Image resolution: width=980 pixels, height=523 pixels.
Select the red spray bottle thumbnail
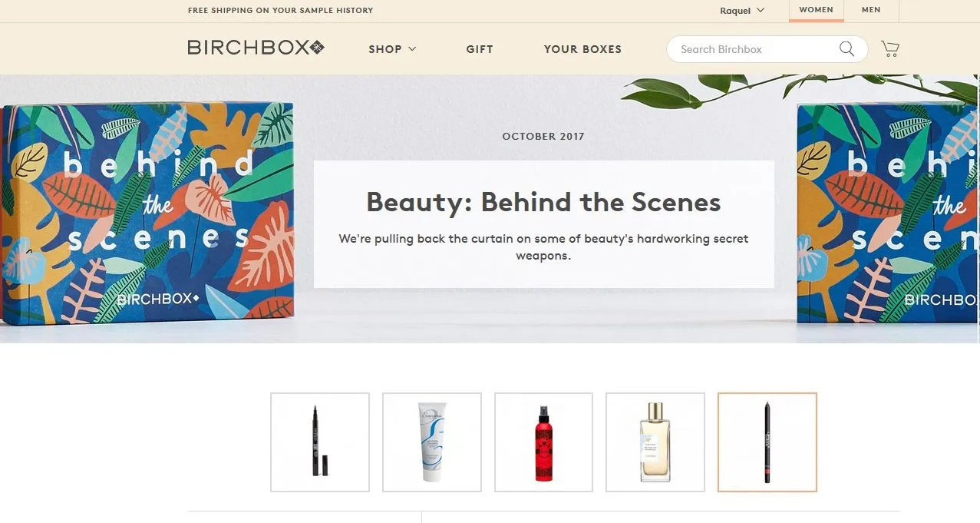pos(543,442)
